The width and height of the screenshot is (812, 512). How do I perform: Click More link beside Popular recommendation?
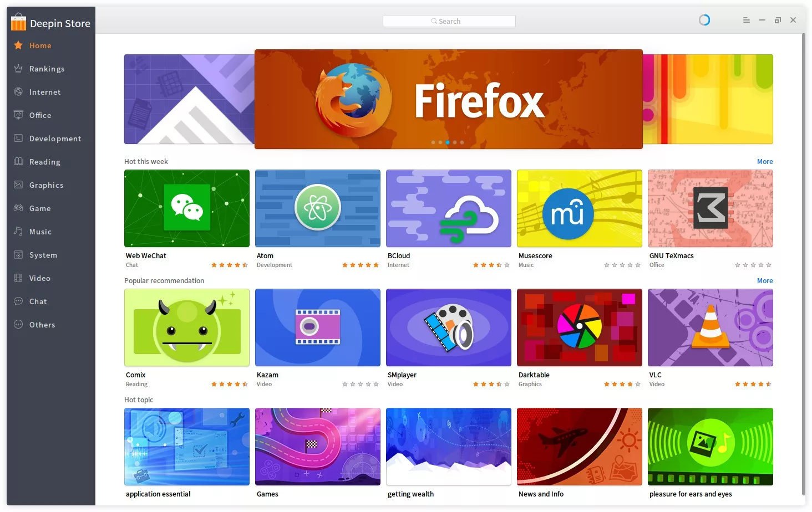765,281
